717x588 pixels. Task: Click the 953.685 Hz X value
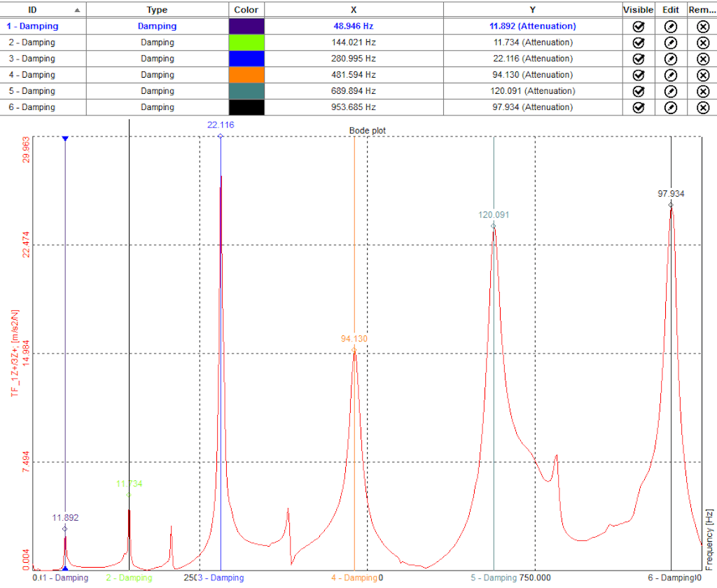354,107
